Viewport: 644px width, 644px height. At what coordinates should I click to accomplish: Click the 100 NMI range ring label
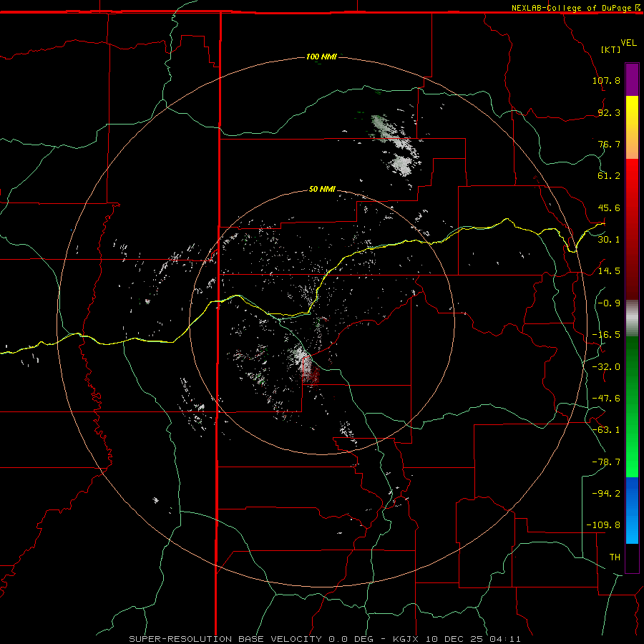[321, 57]
